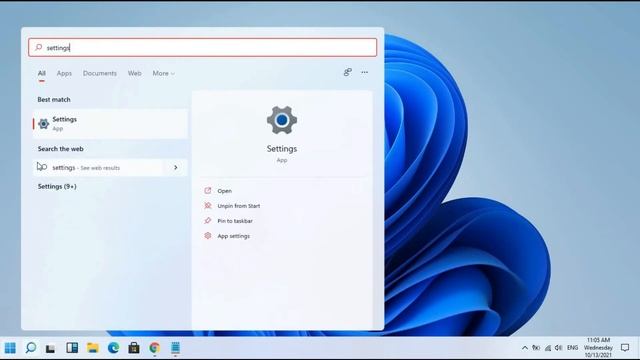Click Pin to taskbar option

235,221
